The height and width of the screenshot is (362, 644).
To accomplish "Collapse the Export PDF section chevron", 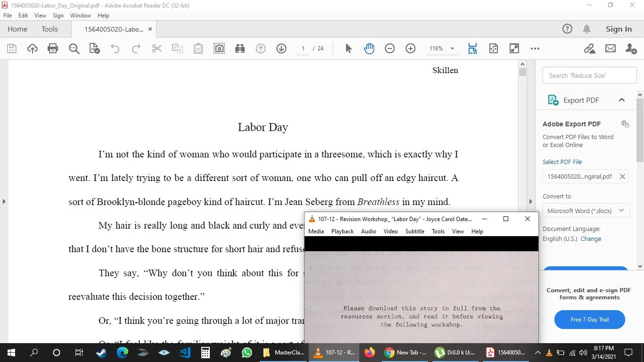I will 622,100.
